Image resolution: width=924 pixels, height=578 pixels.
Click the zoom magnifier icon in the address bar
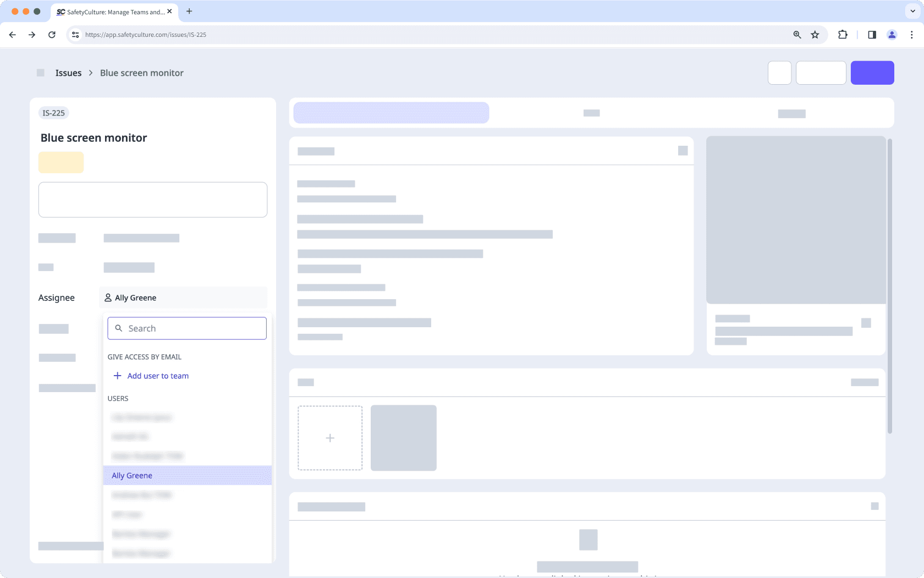click(796, 34)
